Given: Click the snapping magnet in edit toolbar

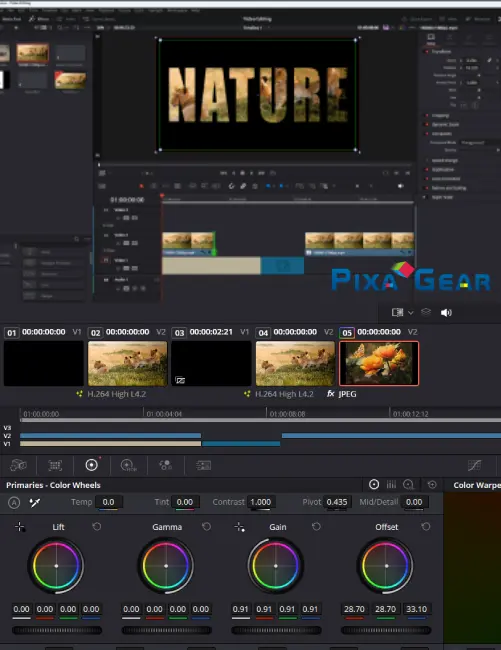Looking at the screenshot, I should tap(232, 186).
